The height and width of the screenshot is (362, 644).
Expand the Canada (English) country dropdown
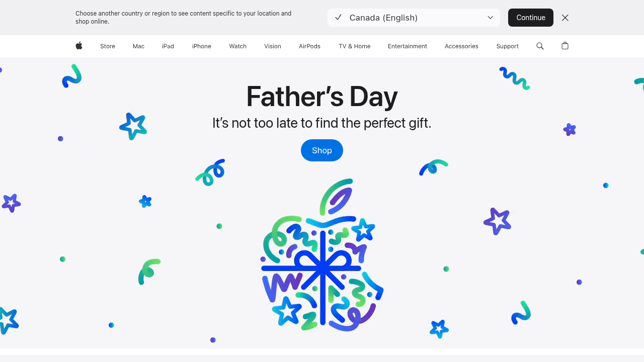click(x=414, y=18)
